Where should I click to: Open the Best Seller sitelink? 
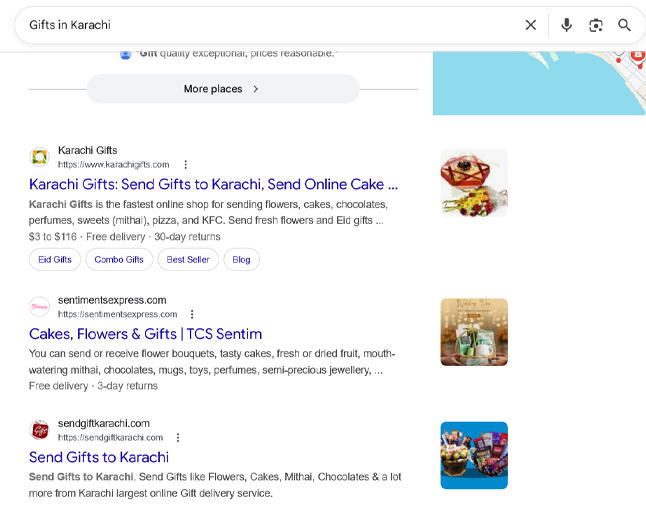pos(188,260)
